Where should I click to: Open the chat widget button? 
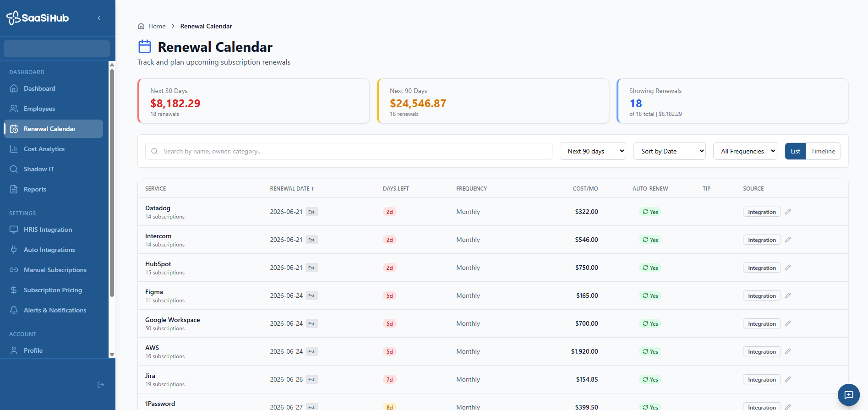(x=849, y=395)
